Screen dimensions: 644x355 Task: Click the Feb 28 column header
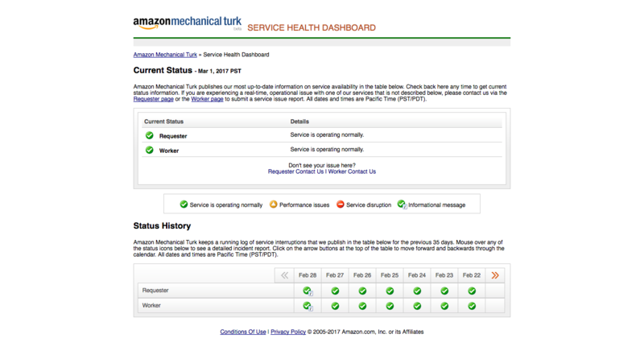coord(308,275)
